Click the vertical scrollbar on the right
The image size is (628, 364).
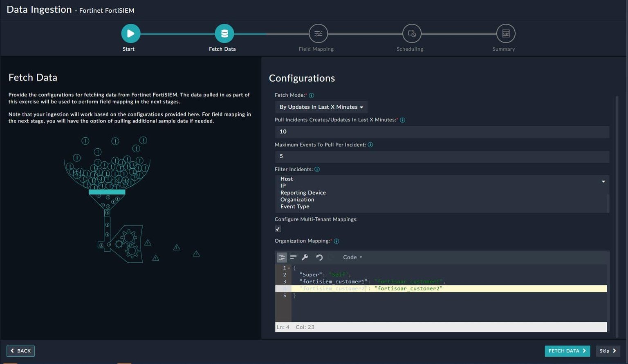pos(617,163)
